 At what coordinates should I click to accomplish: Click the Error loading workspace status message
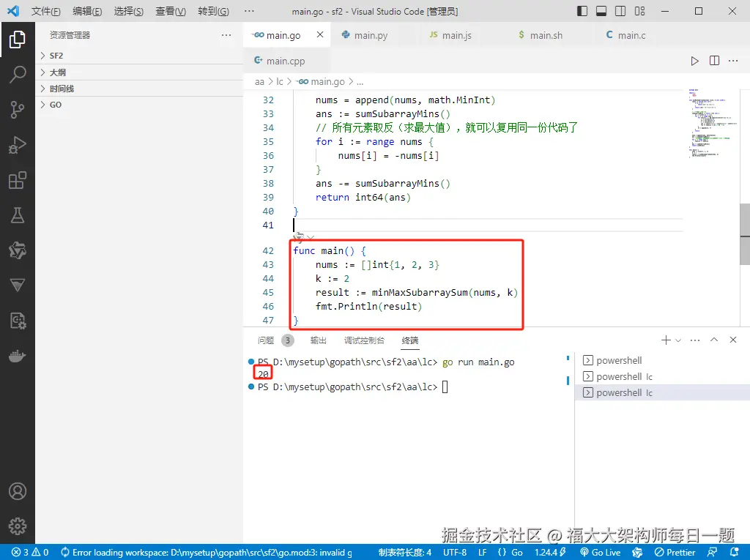(x=207, y=552)
